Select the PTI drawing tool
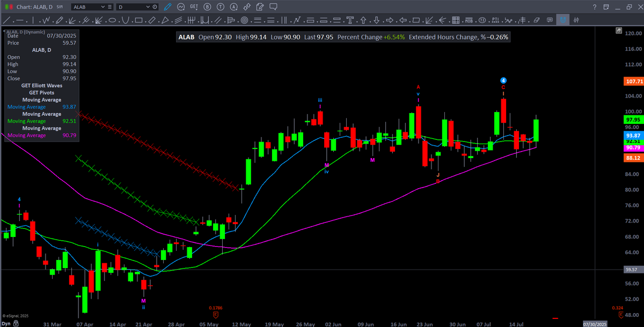644x327 pixels. (x=495, y=20)
